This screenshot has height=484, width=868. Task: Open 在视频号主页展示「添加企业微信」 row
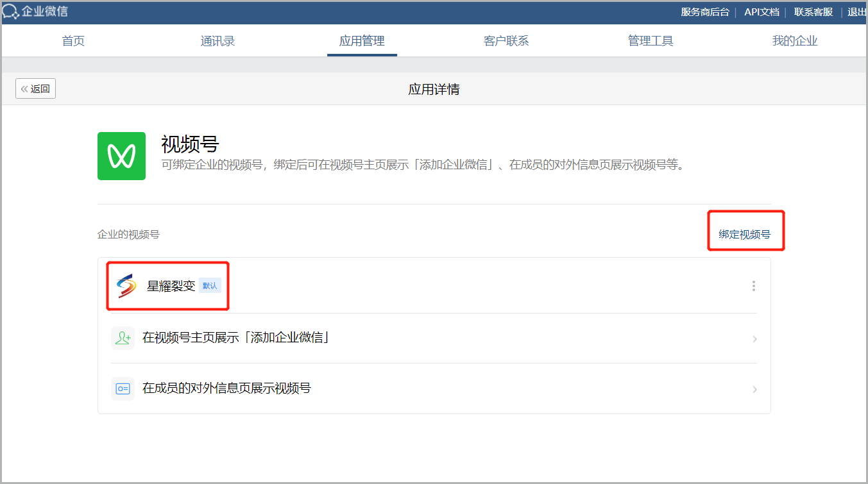coord(434,338)
